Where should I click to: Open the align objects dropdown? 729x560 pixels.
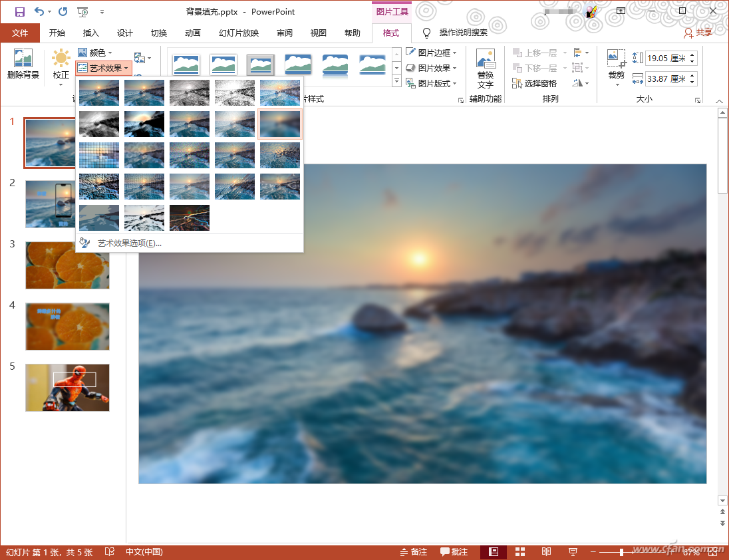click(581, 53)
